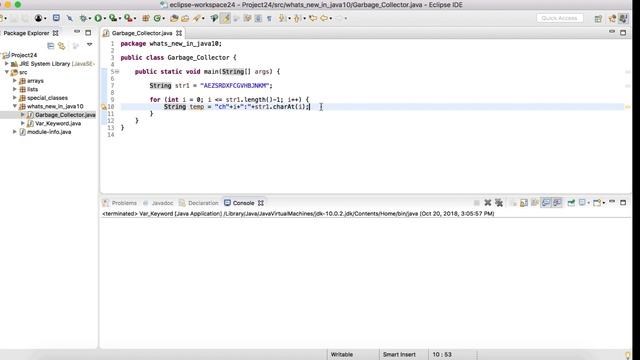Click the Pin Console icon
This screenshot has width=640, height=360.
tap(571, 203)
